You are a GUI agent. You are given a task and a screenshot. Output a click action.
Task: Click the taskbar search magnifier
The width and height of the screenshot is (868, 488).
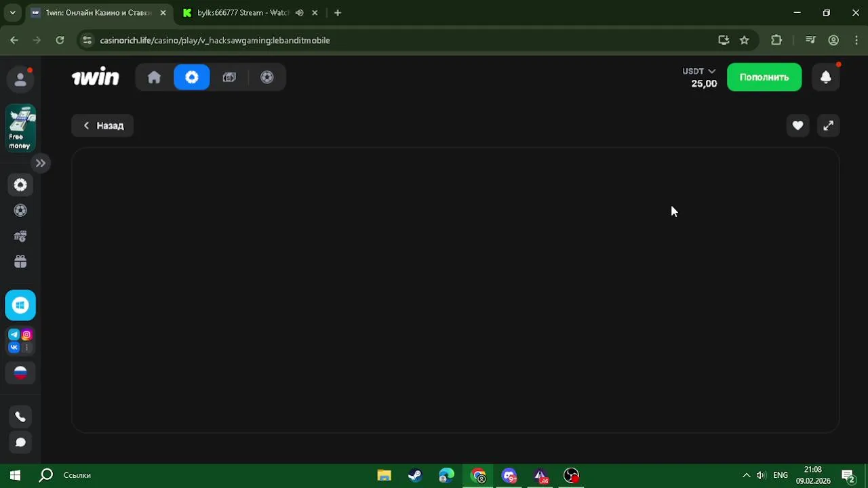point(45,475)
